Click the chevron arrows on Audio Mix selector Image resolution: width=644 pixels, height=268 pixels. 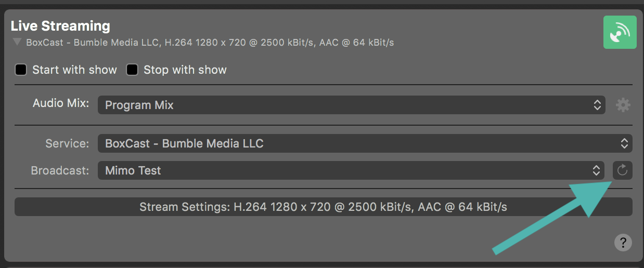coord(597,105)
